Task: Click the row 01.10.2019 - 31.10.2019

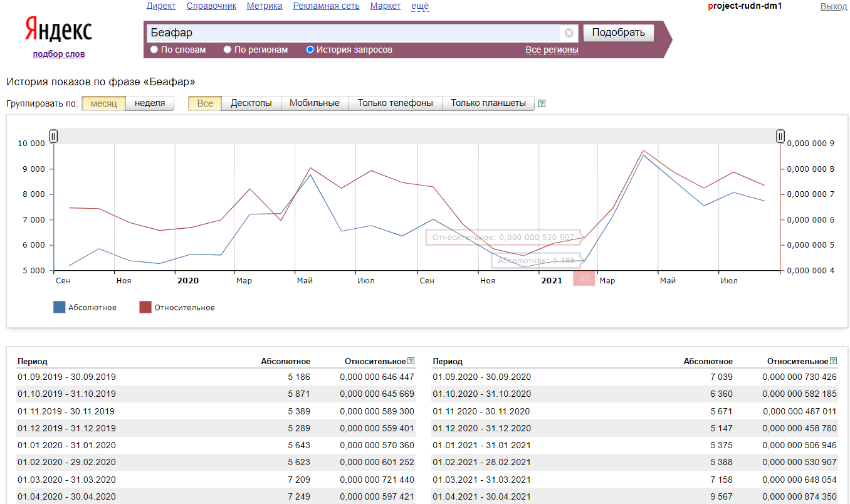Action: tap(216, 394)
